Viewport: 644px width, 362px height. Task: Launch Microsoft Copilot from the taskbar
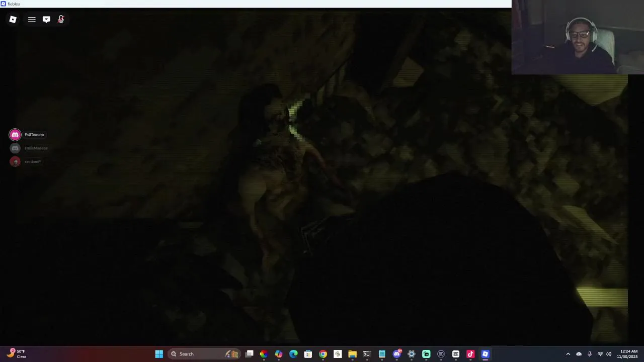278,354
